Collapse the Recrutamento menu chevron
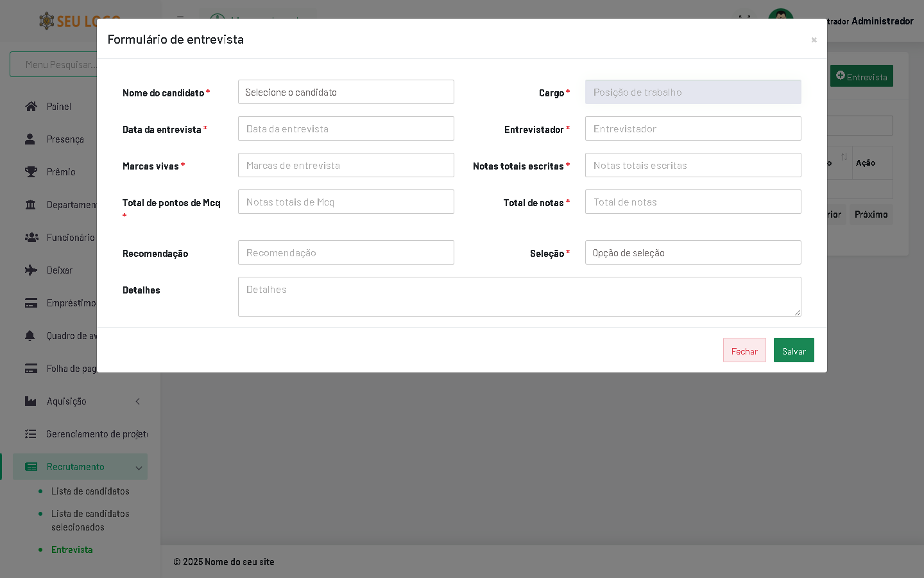Image resolution: width=924 pixels, height=578 pixels. [139, 468]
